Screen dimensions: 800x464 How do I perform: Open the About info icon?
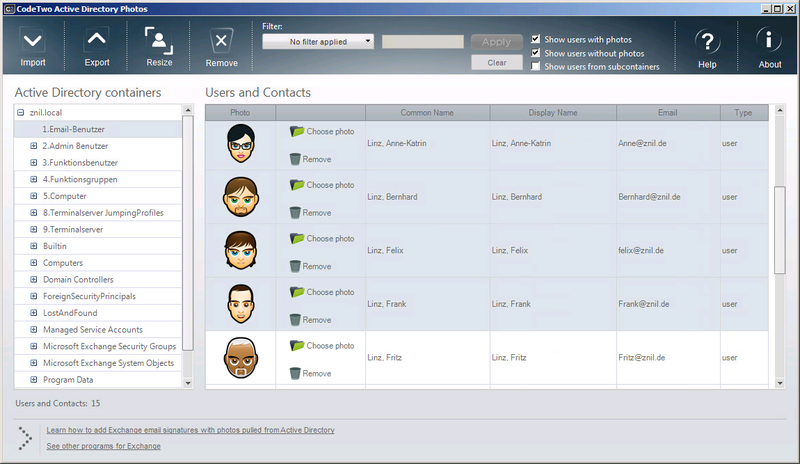769,42
